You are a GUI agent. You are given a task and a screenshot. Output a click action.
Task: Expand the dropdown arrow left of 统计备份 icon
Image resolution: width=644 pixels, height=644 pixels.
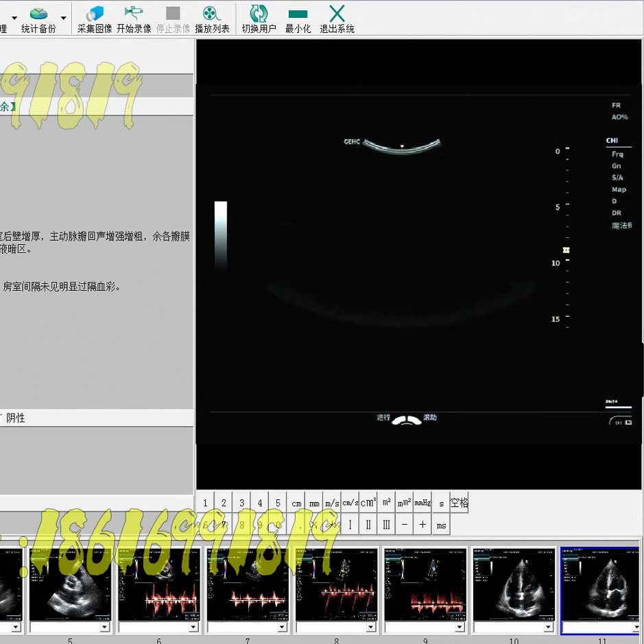(x=14, y=18)
